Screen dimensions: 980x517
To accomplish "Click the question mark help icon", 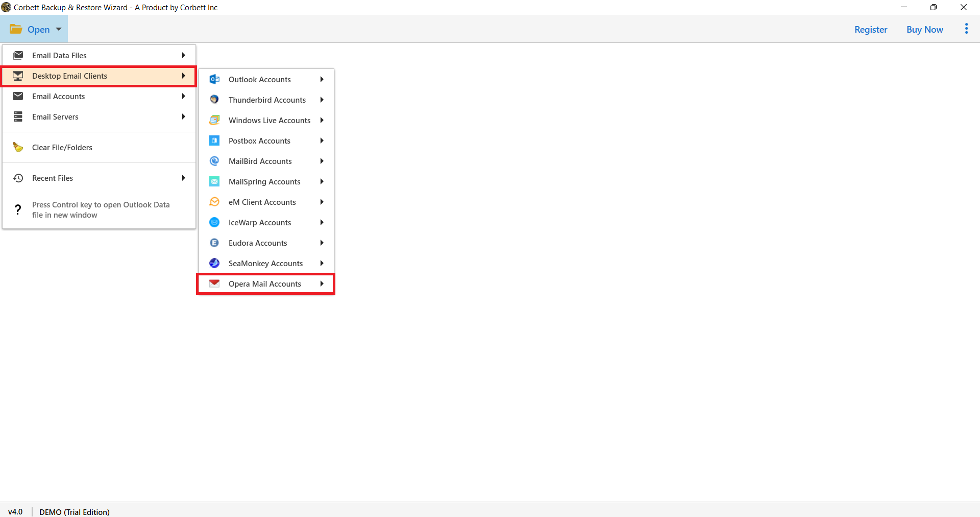I will click(18, 209).
